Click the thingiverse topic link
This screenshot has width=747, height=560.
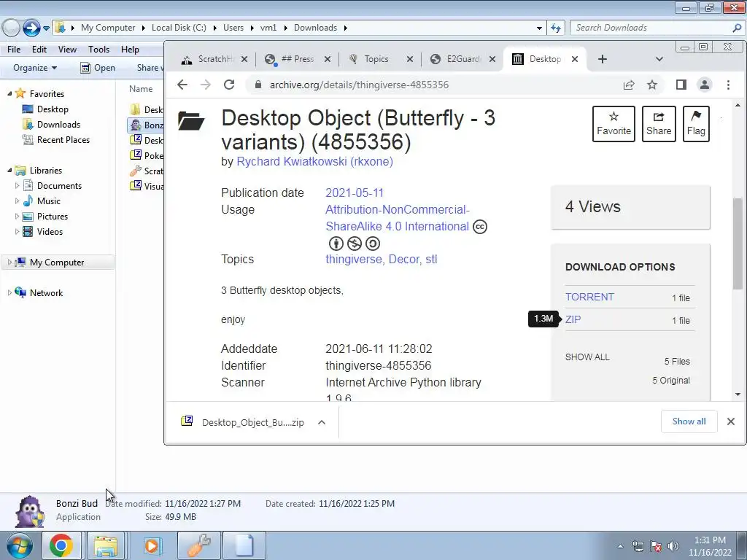click(x=354, y=260)
